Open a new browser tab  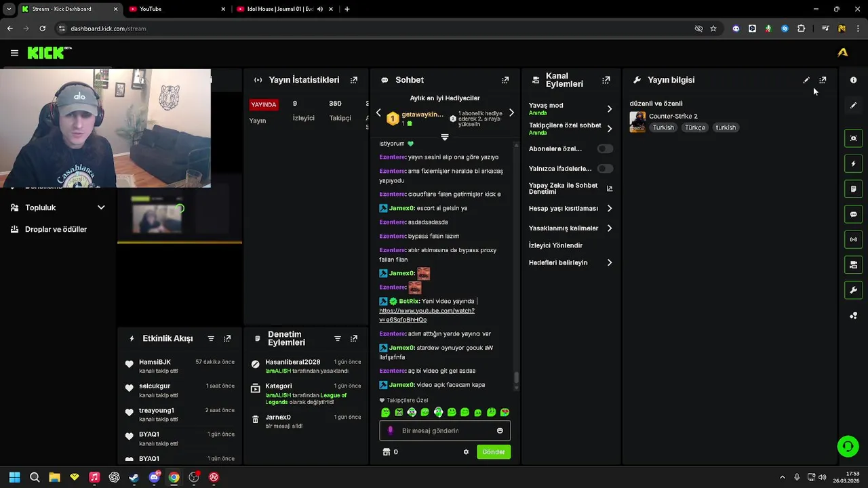click(x=347, y=9)
